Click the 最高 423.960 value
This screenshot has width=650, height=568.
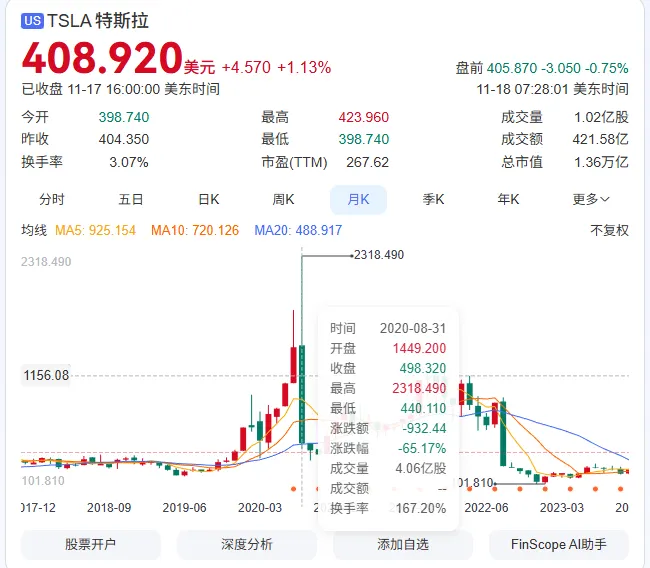[364, 117]
